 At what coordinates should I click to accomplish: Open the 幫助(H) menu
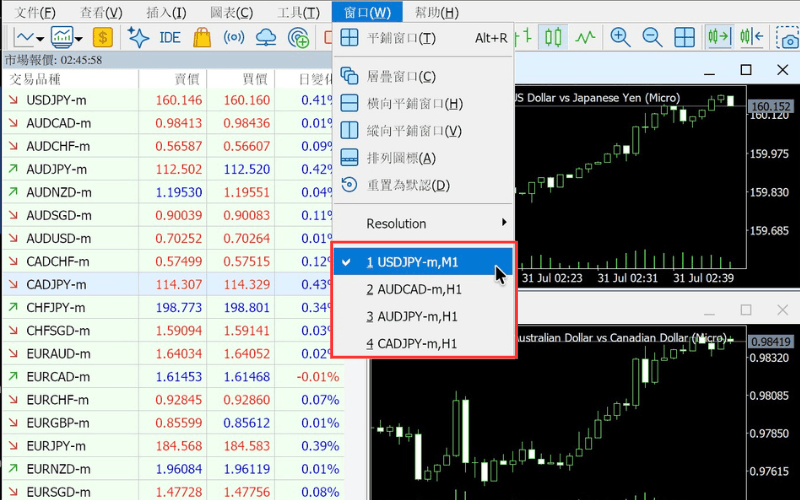(x=436, y=12)
